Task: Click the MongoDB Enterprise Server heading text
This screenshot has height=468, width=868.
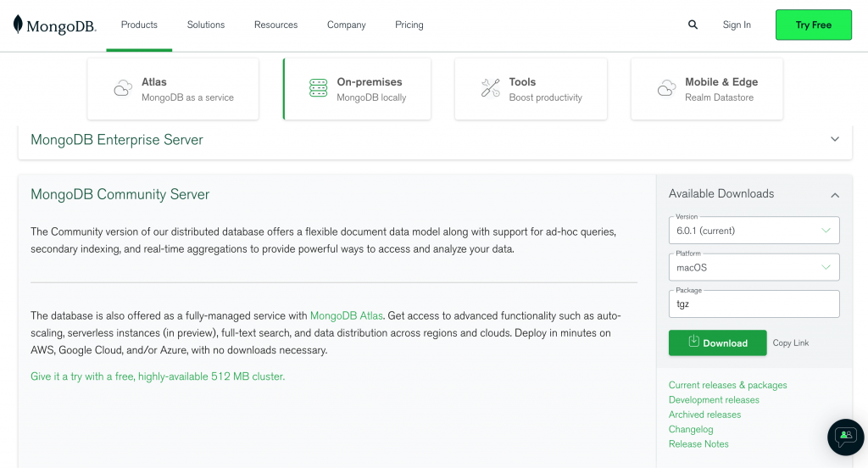Action: tap(117, 140)
